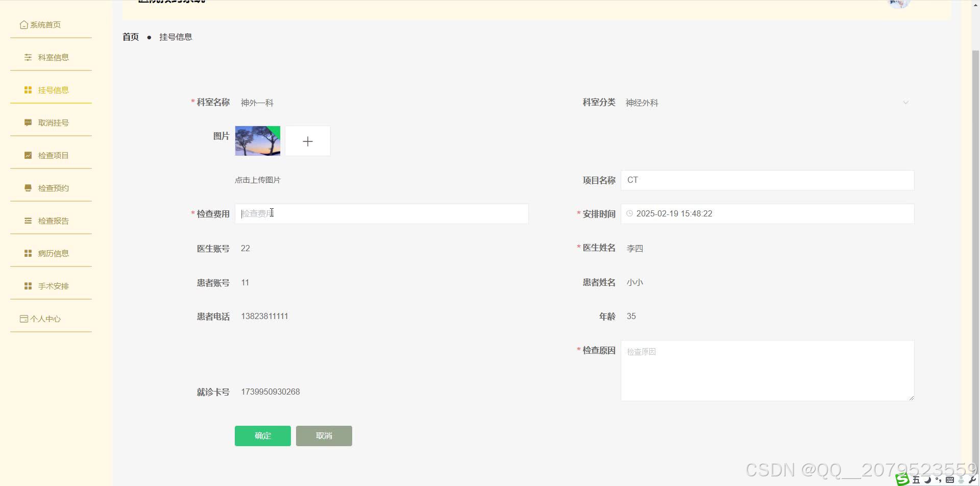Click the grid icon beside 手术安排
The height and width of the screenshot is (486, 980).
point(28,286)
